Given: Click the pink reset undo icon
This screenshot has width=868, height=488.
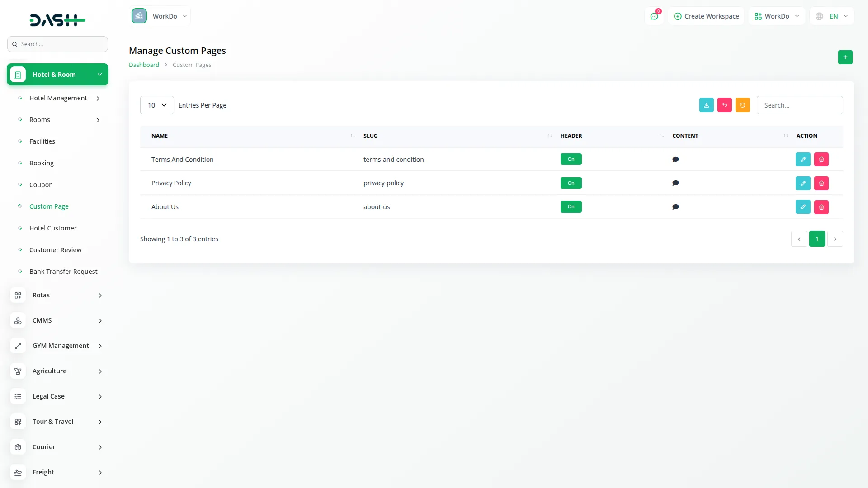Looking at the screenshot, I should (x=724, y=105).
